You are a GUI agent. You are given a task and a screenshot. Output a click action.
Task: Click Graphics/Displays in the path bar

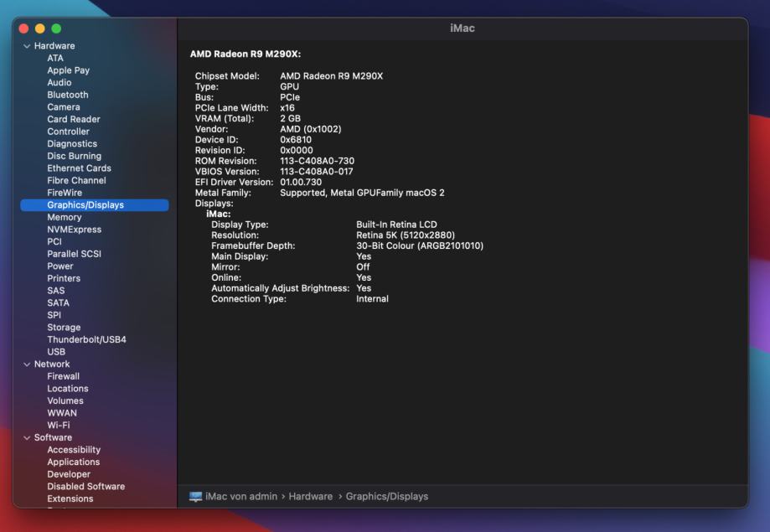(387, 497)
